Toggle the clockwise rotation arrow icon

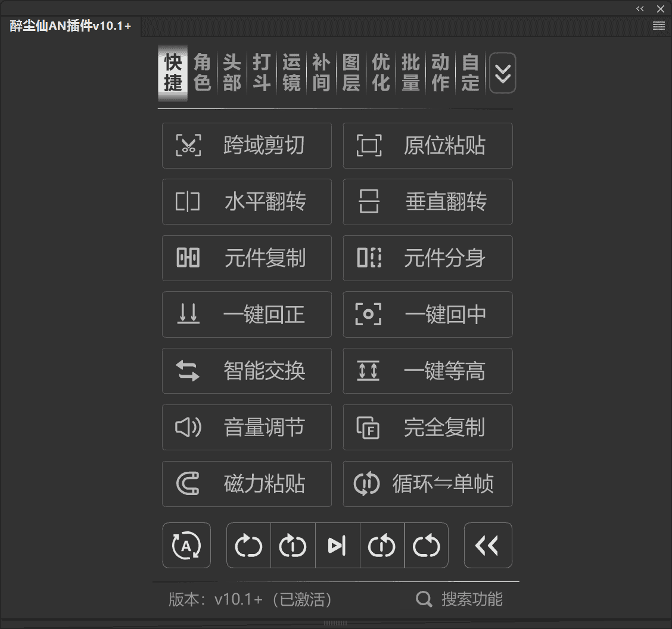[248, 545]
